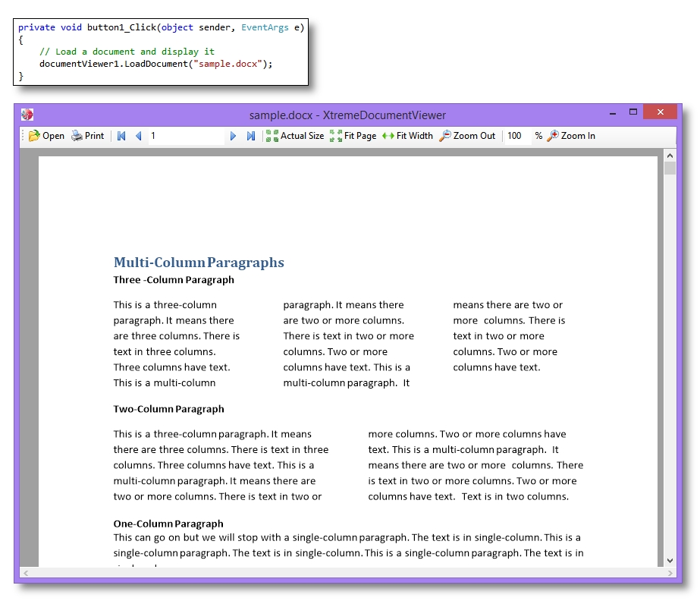Click the 'Two-Column Paragraph' subheading

click(169, 409)
